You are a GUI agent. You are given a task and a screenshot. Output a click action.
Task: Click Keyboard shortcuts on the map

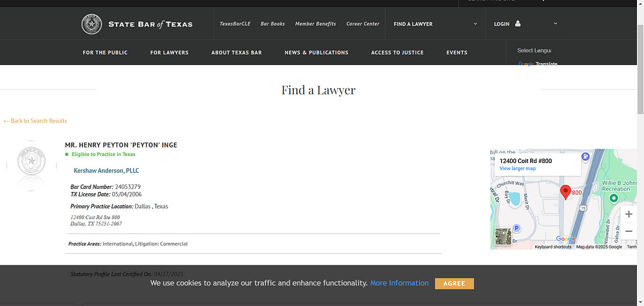(x=553, y=247)
